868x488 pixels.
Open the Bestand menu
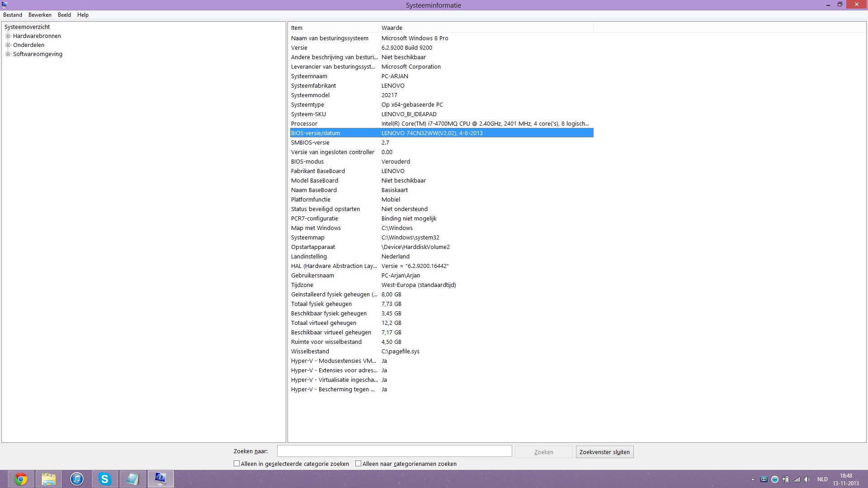13,15
